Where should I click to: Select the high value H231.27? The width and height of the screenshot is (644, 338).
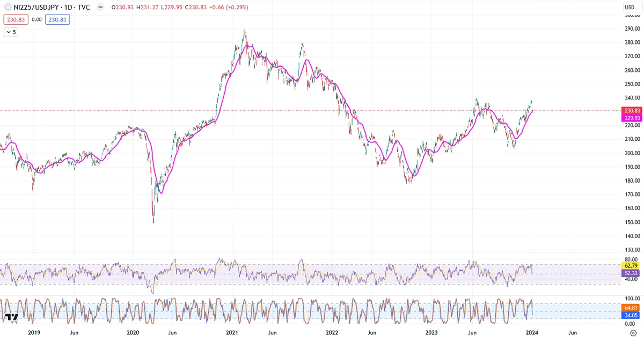148,8
